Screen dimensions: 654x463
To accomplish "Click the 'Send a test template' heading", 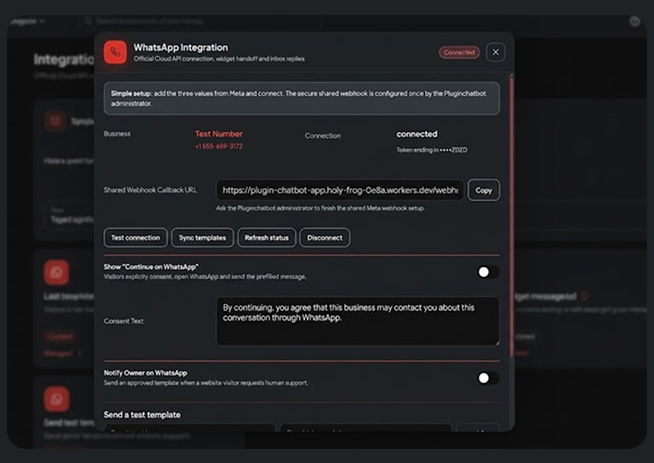I will pos(142,415).
